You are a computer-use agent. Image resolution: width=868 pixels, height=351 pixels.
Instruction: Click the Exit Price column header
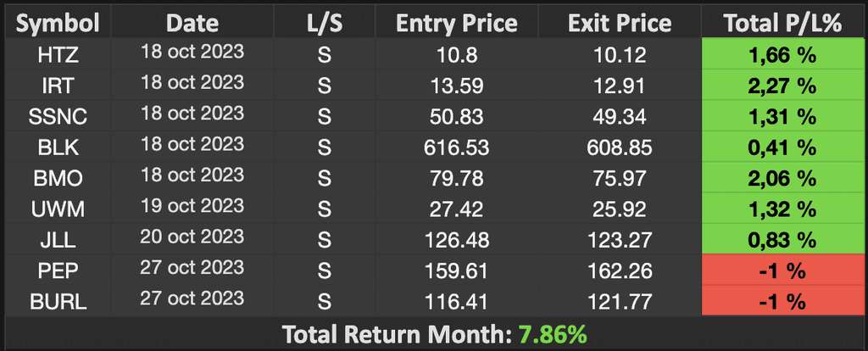620,23
